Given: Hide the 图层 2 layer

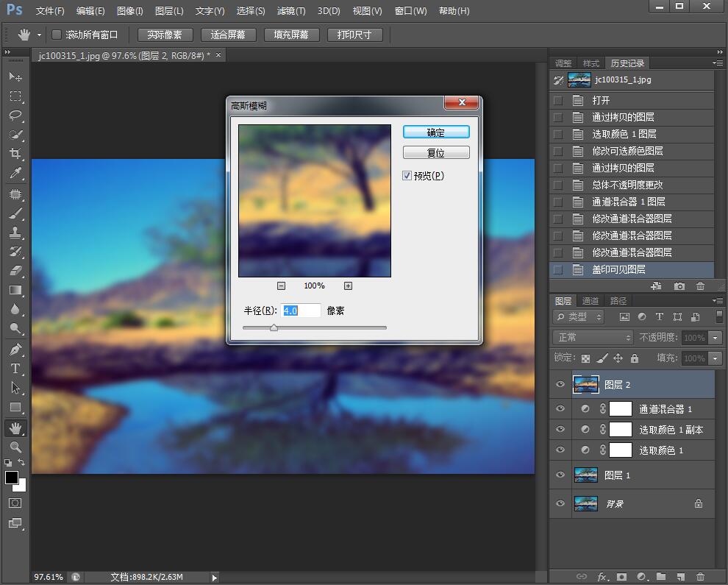Looking at the screenshot, I should 560,384.
